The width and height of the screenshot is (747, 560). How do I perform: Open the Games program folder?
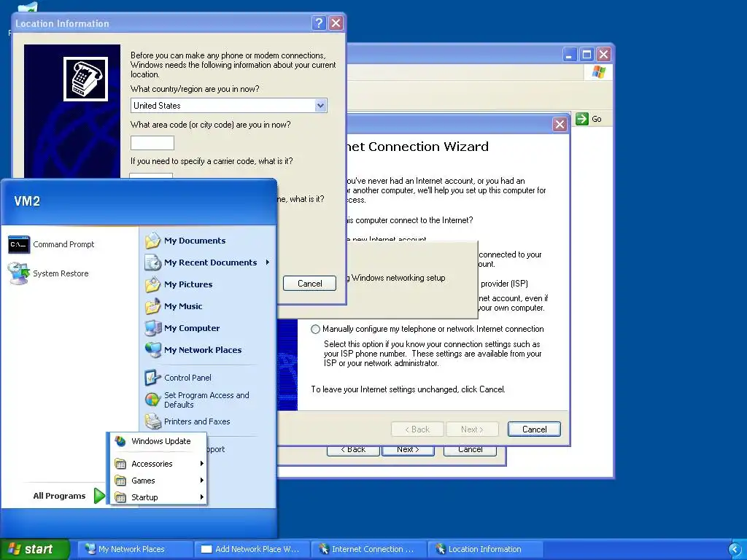(158, 481)
